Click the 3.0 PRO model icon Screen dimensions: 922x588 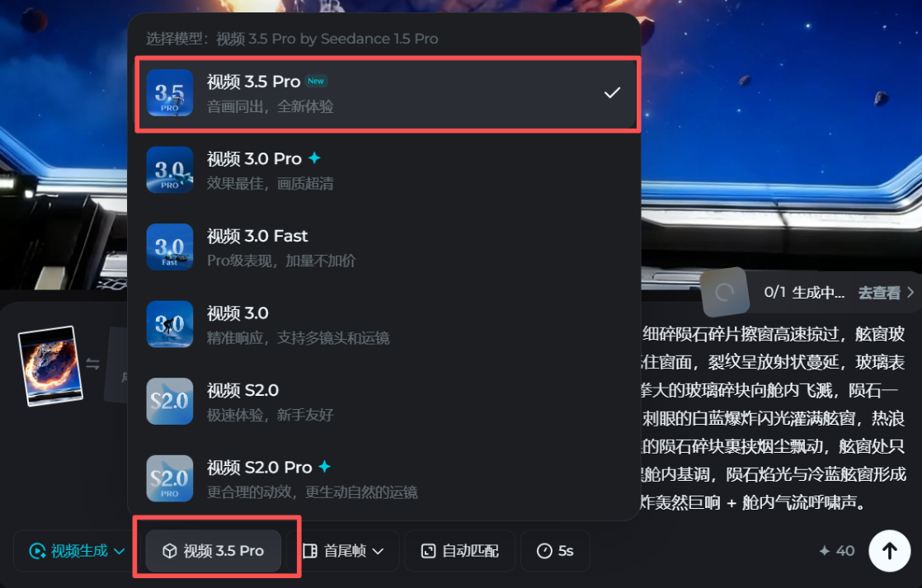point(169,170)
